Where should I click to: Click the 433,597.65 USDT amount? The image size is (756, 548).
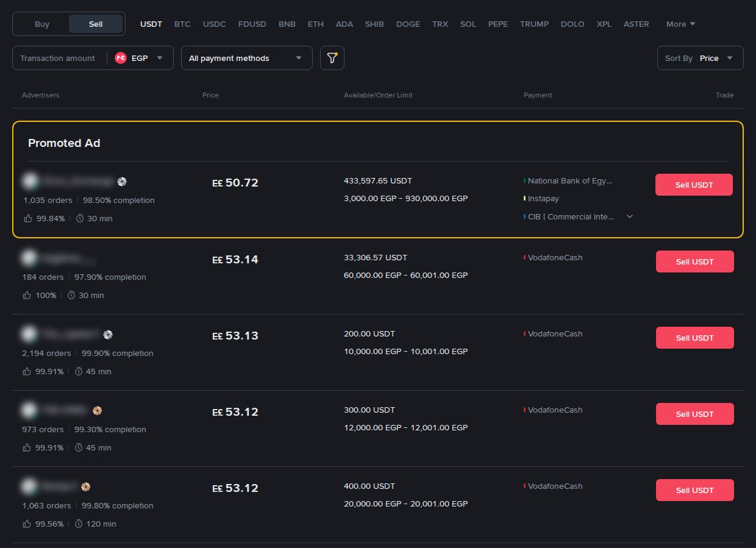tap(378, 180)
